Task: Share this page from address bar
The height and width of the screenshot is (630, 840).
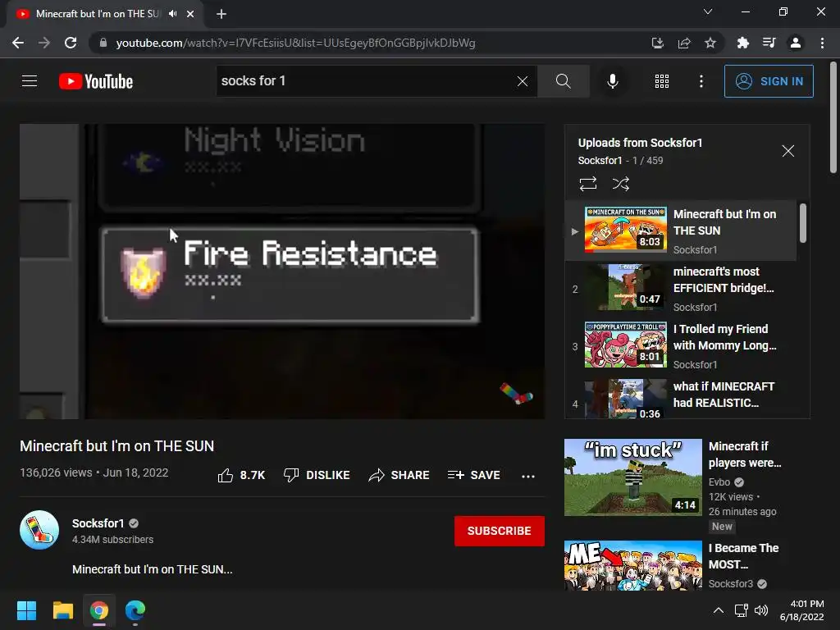Action: click(x=683, y=43)
